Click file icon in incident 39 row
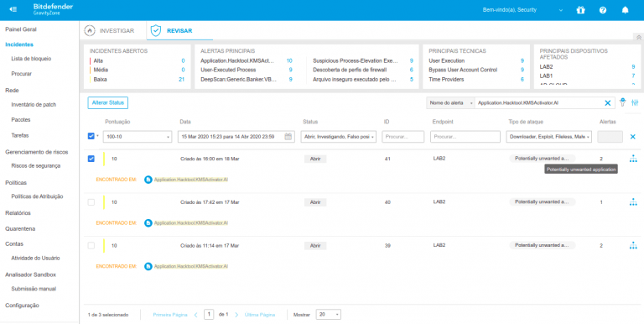The image size is (644, 324). point(148,266)
